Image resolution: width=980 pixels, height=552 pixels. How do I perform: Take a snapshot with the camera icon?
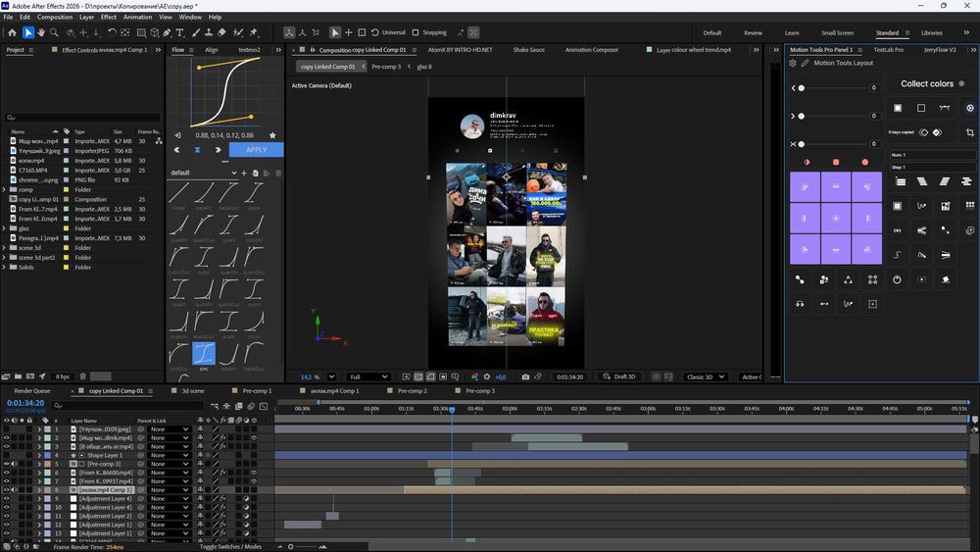(x=525, y=376)
